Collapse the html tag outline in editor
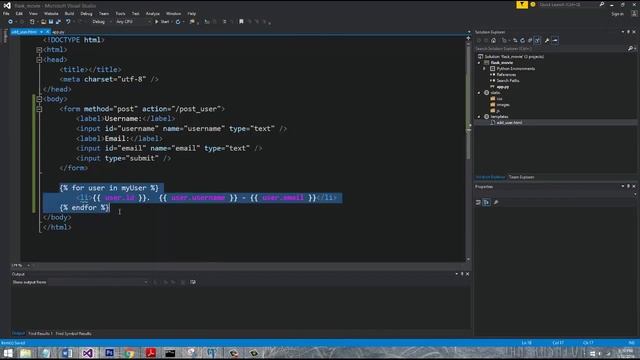The height and width of the screenshot is (360, 640). coord(39,50)
